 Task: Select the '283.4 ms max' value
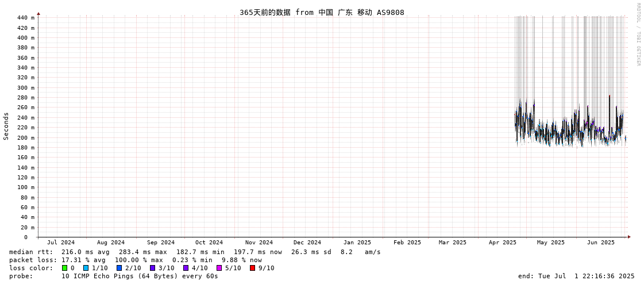click(x=142, y=252)
